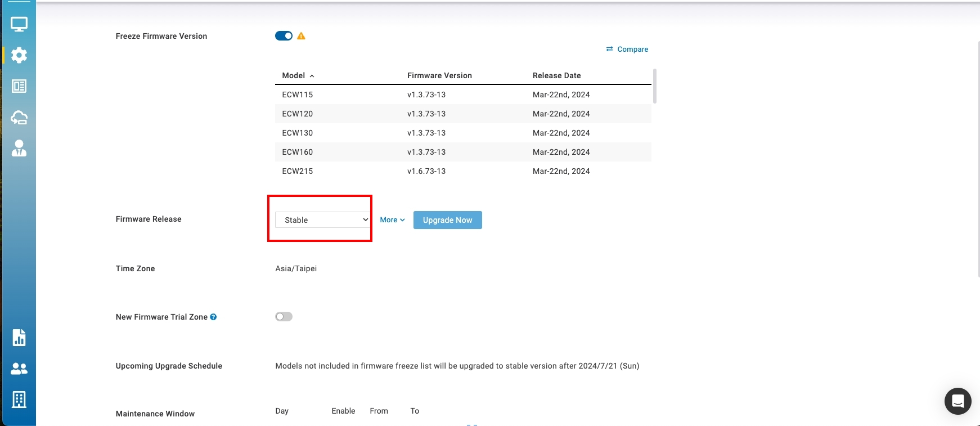The image size is (980, 426).
Task: Expand the More options menu
Action: point(392,220)
